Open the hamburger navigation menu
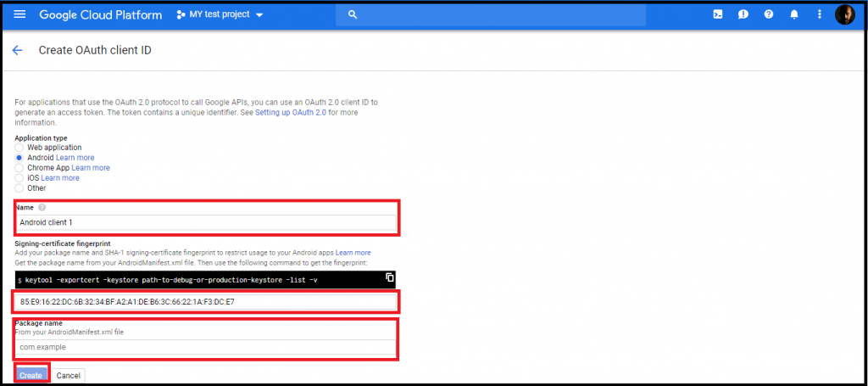 19,14
